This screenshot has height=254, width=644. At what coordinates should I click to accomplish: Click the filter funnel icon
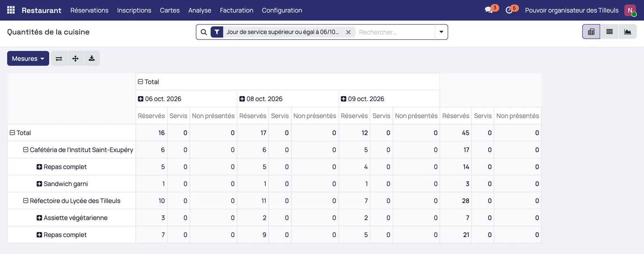(217, 32)
